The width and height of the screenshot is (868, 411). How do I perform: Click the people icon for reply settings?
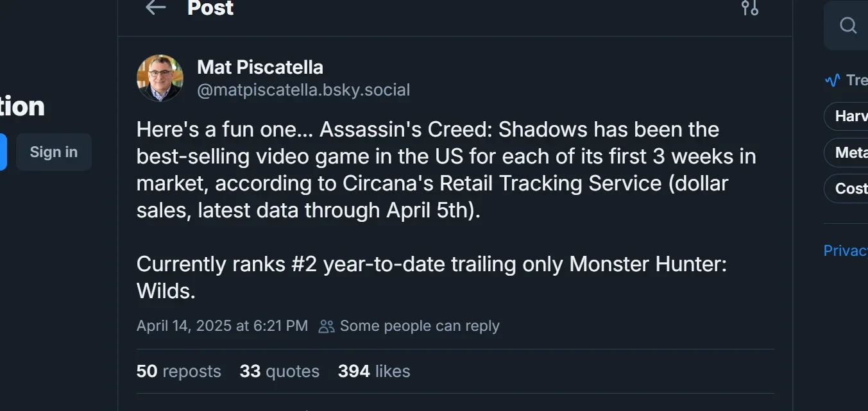[327, 326]
